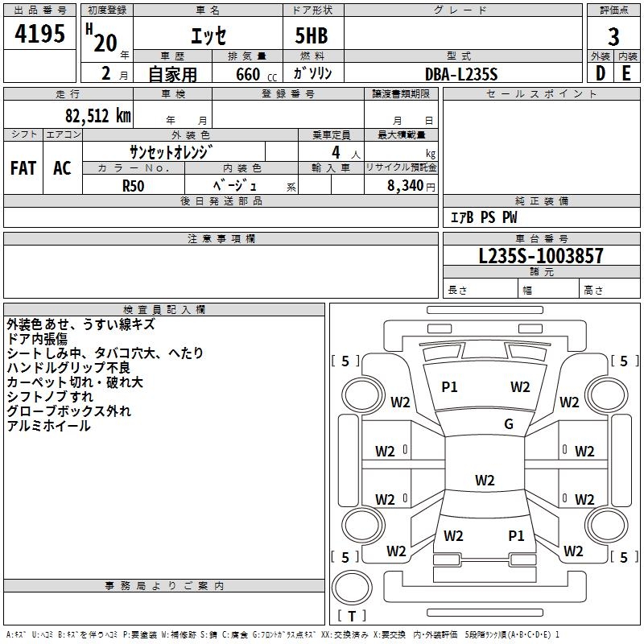Viewport: 644px width, 644px height.
Task: Click the air conditioner value AC
Action: point(62,168)
